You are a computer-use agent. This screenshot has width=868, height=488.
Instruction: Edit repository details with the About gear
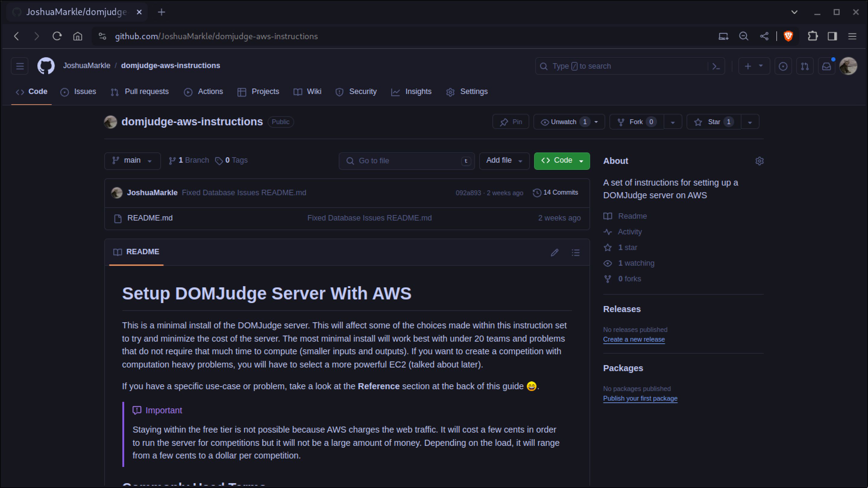coord(759,161)
